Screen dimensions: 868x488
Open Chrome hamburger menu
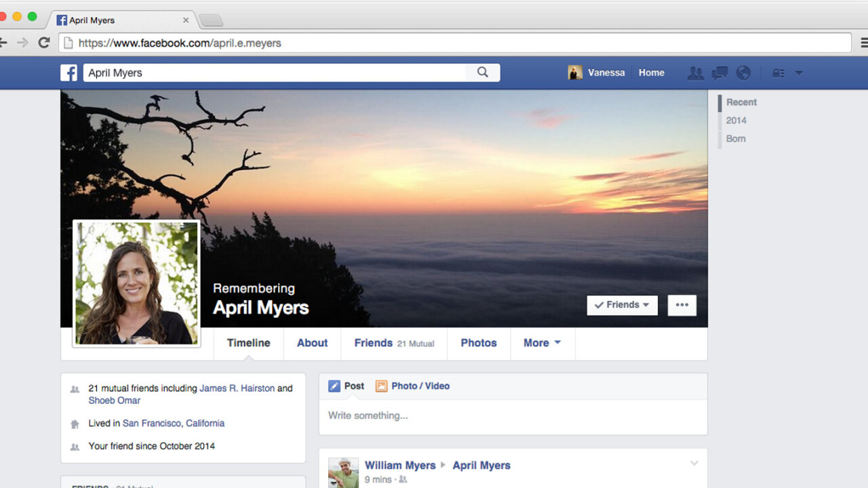click(862, 43)
